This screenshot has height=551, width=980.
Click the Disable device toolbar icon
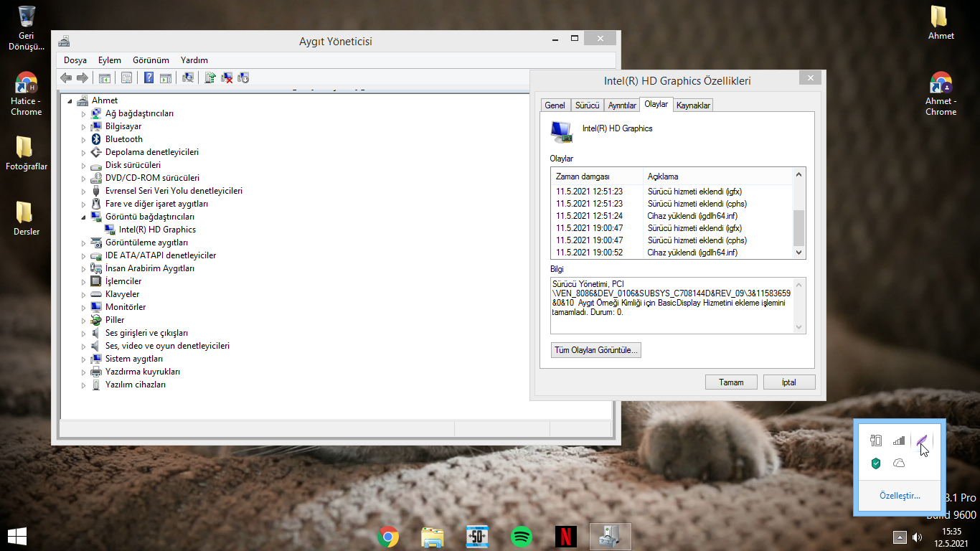[243, 77]
